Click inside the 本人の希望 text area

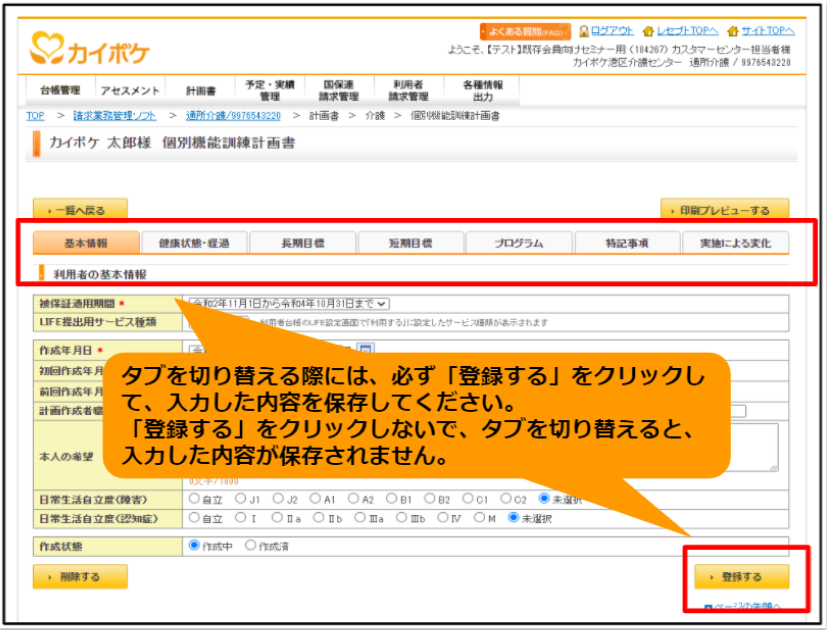tap(754, 447)
